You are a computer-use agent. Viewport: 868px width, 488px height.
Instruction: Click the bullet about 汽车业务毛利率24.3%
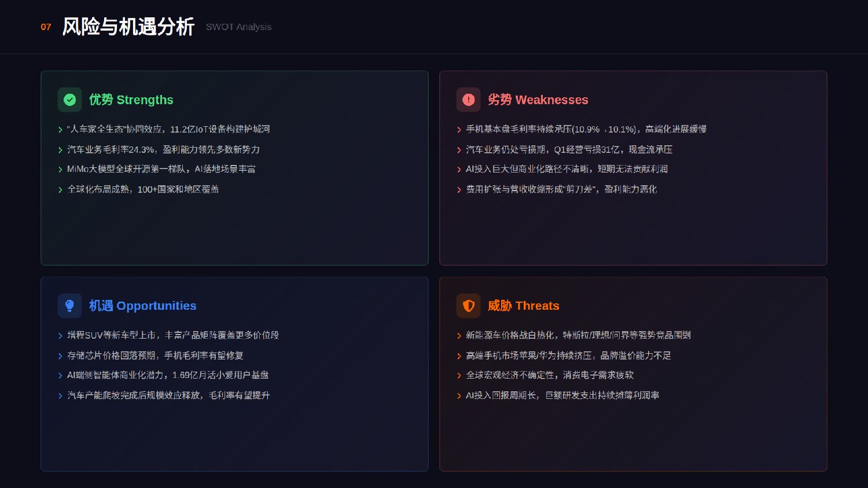point(163,149)
